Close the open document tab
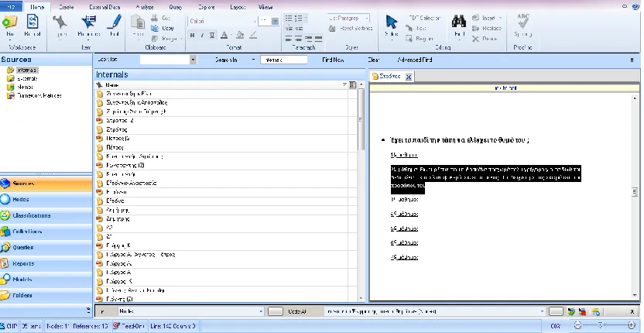The height and width of the screenshot is (333, 644). (408, 77)
